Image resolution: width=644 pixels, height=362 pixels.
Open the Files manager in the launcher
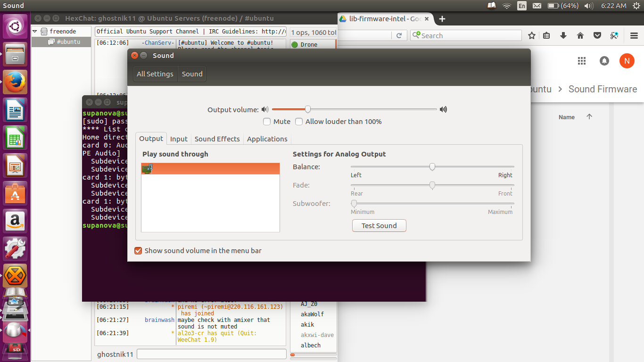point(16,55)
